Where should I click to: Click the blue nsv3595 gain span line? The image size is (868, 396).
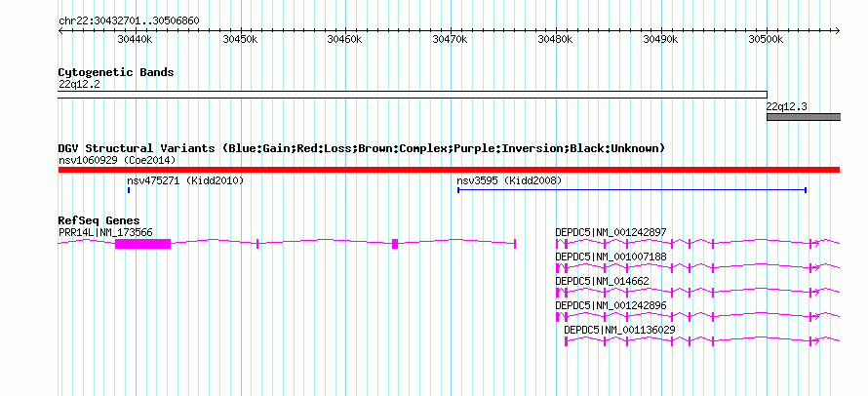pyautogui.click(x=632, y=190)
